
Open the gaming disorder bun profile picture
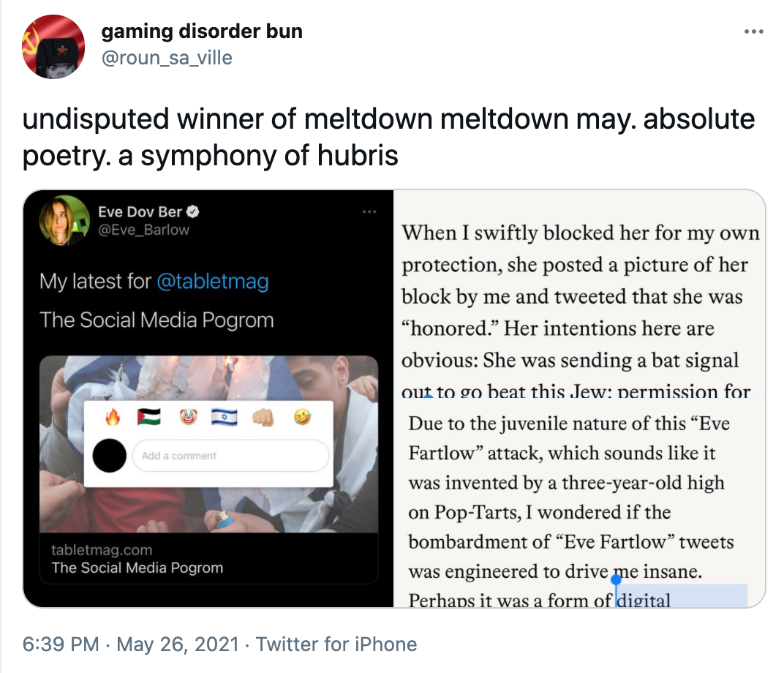pyautogui.click(x=53, y=46)
